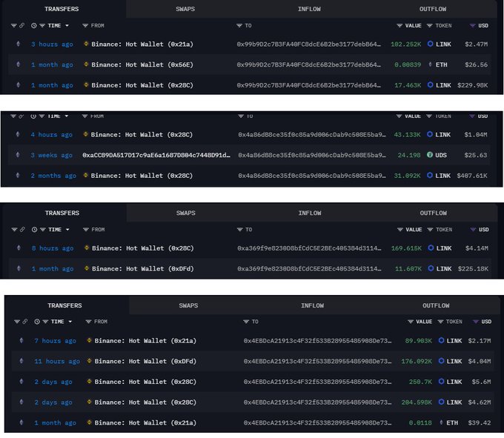The width and height of the screenshot is (504, 438).
Task: Open recipient 0x4a86dB8c on the 43.133K row
Action: coord(312,135)
